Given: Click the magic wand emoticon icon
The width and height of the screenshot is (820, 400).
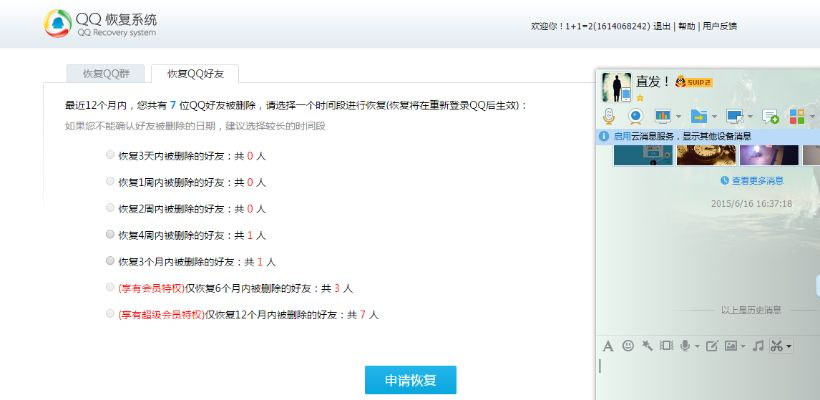Looking at the screenshot, I should (648, 346).
